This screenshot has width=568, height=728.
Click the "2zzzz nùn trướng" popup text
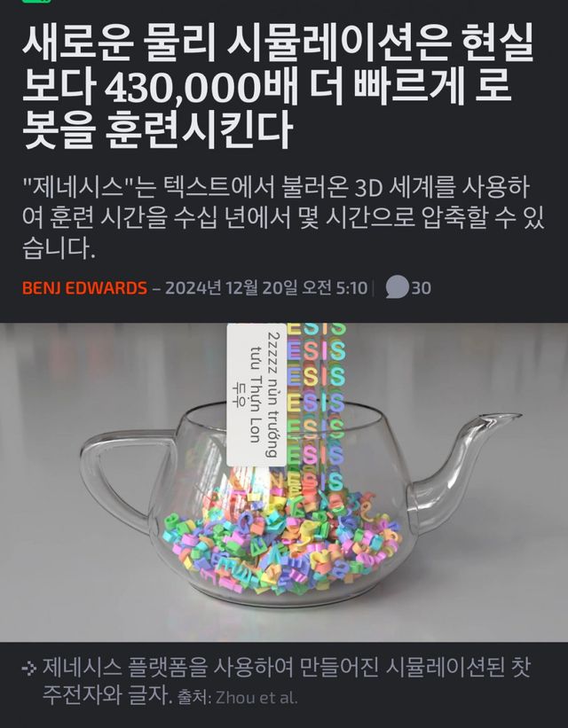[273, 395]
